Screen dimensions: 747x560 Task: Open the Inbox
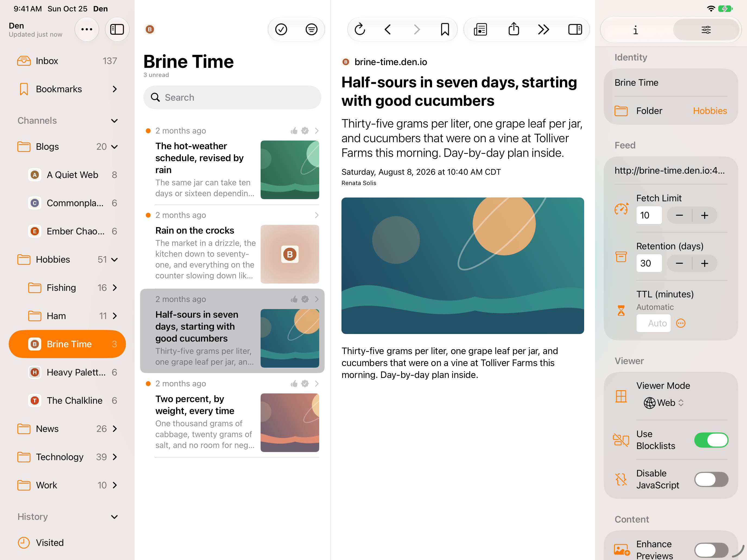67,61
